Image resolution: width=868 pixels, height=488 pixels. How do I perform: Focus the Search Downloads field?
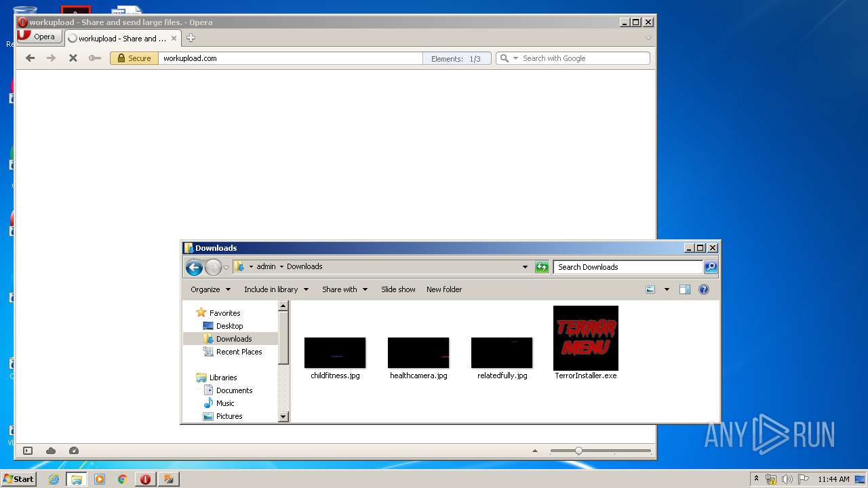pyautogui.click(x=628, y=267)
